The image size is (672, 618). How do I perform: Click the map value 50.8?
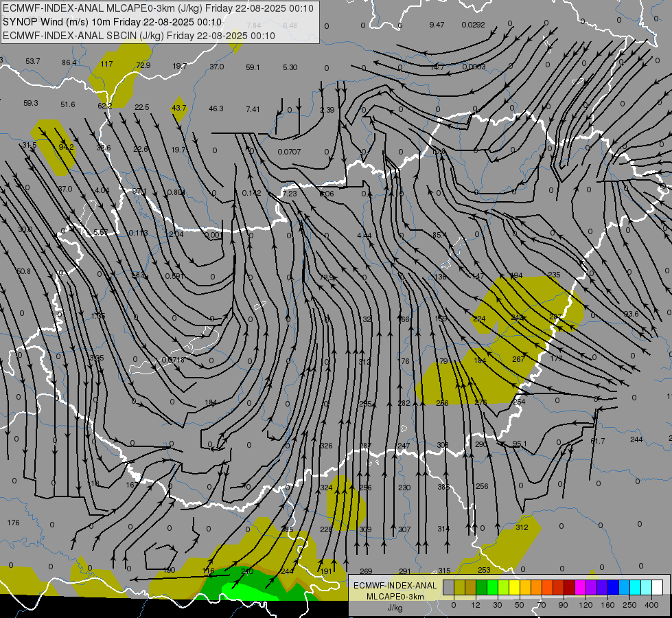coord(23,271)
